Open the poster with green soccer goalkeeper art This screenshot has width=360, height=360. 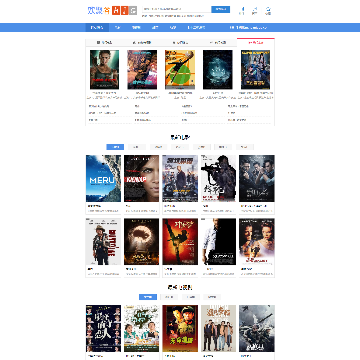(180, 70)
